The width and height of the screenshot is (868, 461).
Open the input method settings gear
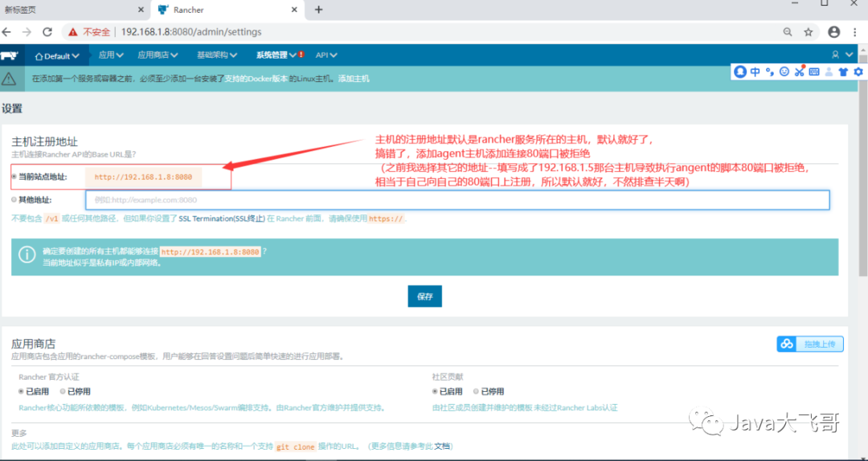(x=858, y=71)
